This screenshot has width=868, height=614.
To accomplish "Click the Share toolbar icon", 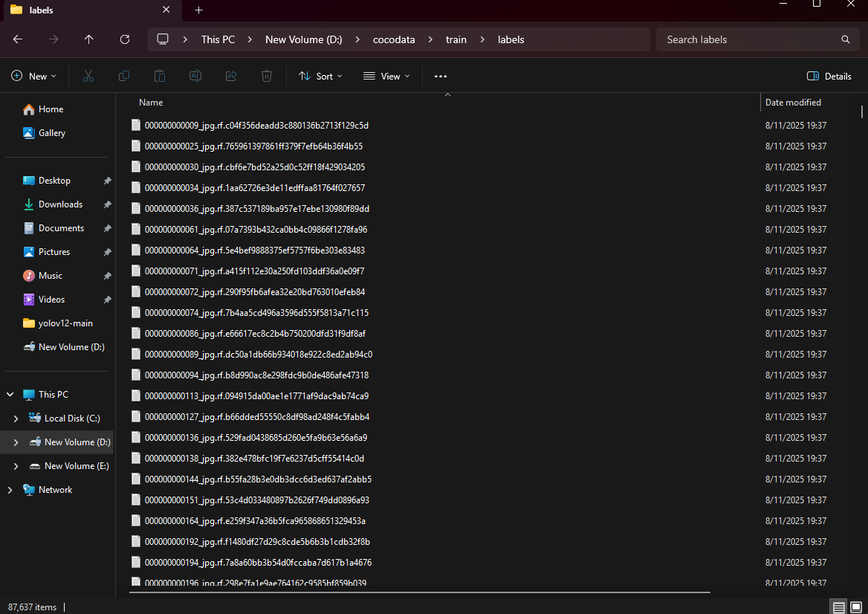I will [x=231, y=77].
